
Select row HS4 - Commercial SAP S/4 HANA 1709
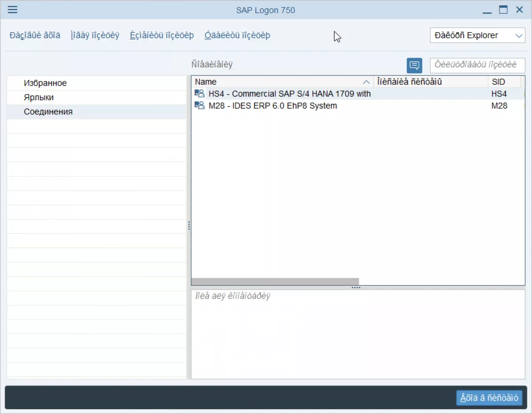358,94
